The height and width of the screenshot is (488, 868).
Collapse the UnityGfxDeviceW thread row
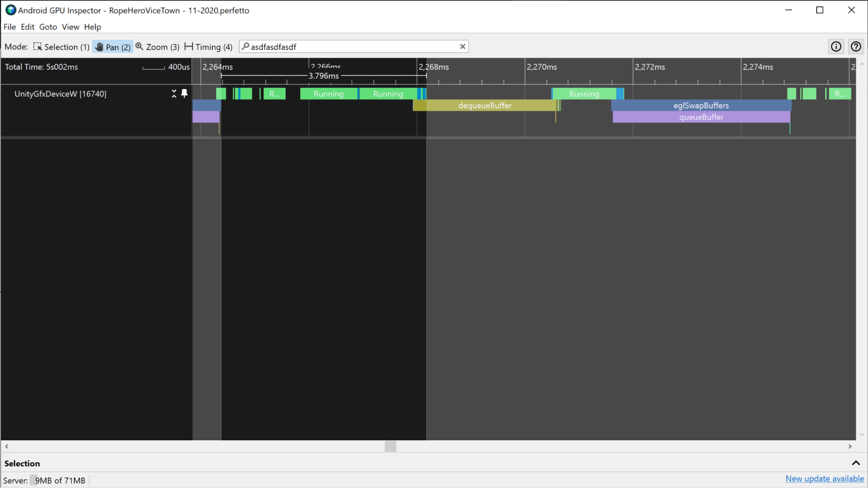point(174,94)
